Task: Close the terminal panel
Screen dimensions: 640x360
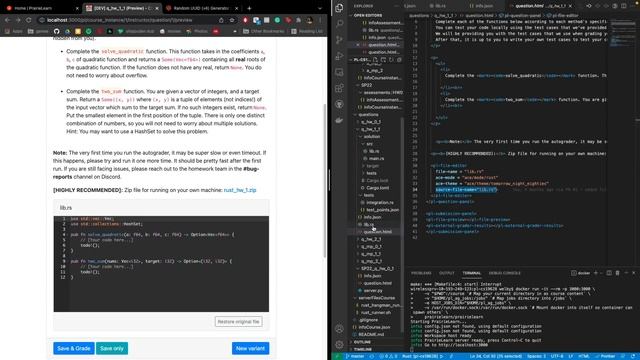Action: (x=633, y=273)
